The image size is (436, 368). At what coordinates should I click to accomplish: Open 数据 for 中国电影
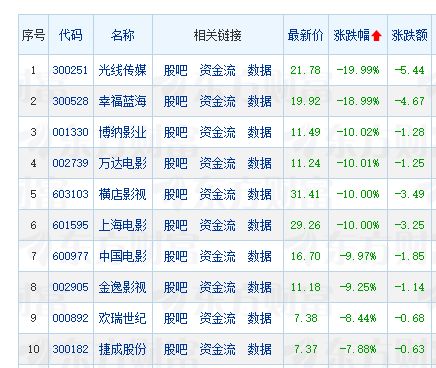coord(259,256)
